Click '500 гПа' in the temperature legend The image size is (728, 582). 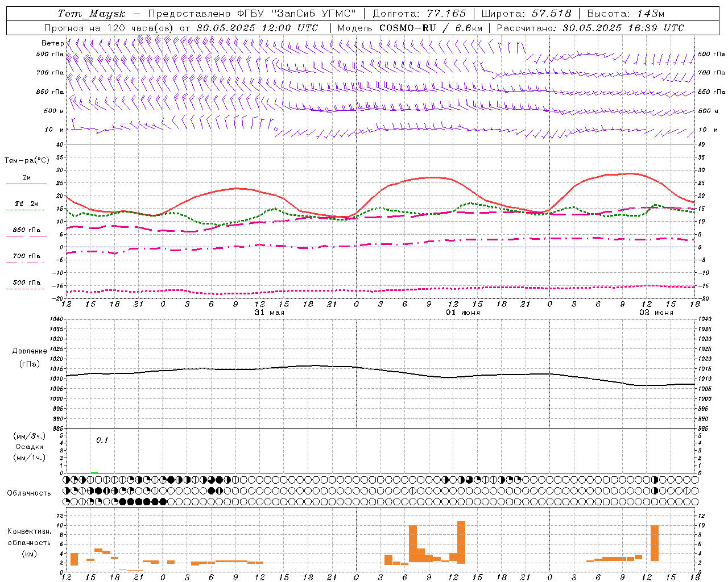[x=27, y=282]
